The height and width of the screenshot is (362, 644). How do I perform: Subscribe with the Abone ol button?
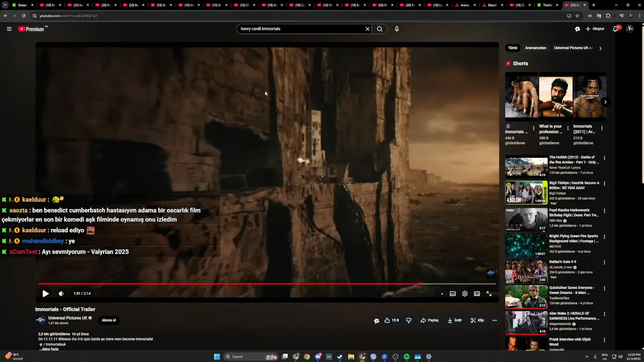pyautogui.click(x=109, y=320)
